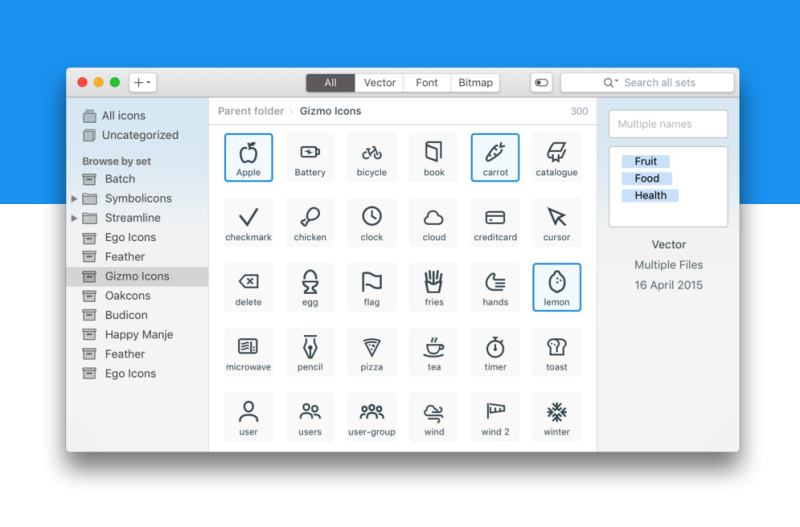800x527 pixels.
Task: Select the lemon icon tile
Action: pyautogui.click(x=557, y=287)
